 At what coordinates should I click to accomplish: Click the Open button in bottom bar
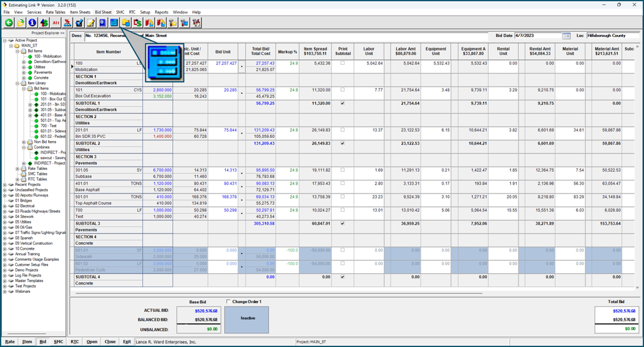click(x=92, y=341)
